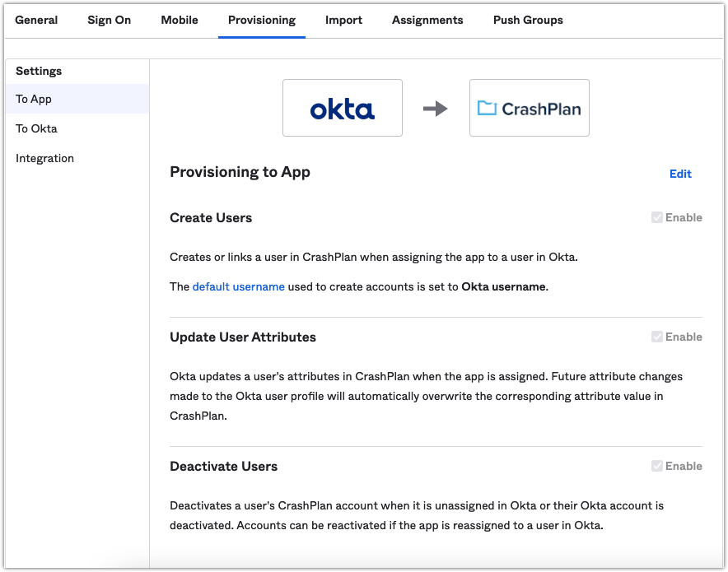Click the Settings sidebar heading

coord(39,71)
